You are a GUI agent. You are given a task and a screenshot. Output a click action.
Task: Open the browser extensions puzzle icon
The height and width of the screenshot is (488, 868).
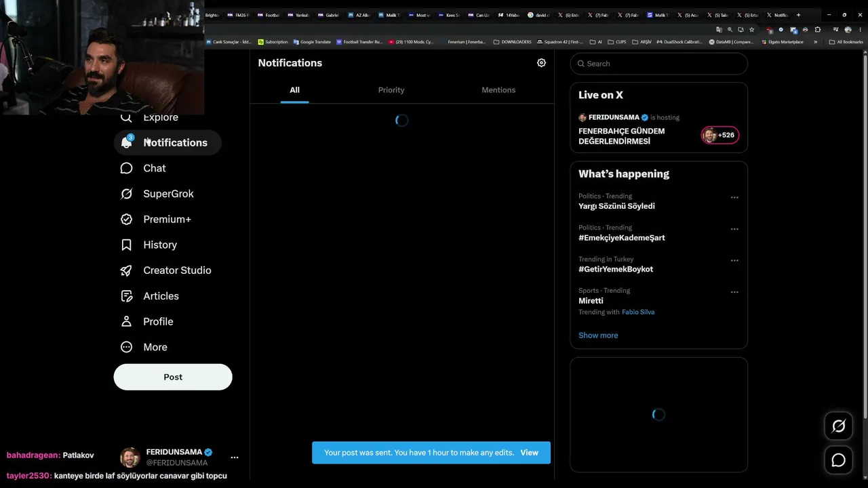(817, 30)
